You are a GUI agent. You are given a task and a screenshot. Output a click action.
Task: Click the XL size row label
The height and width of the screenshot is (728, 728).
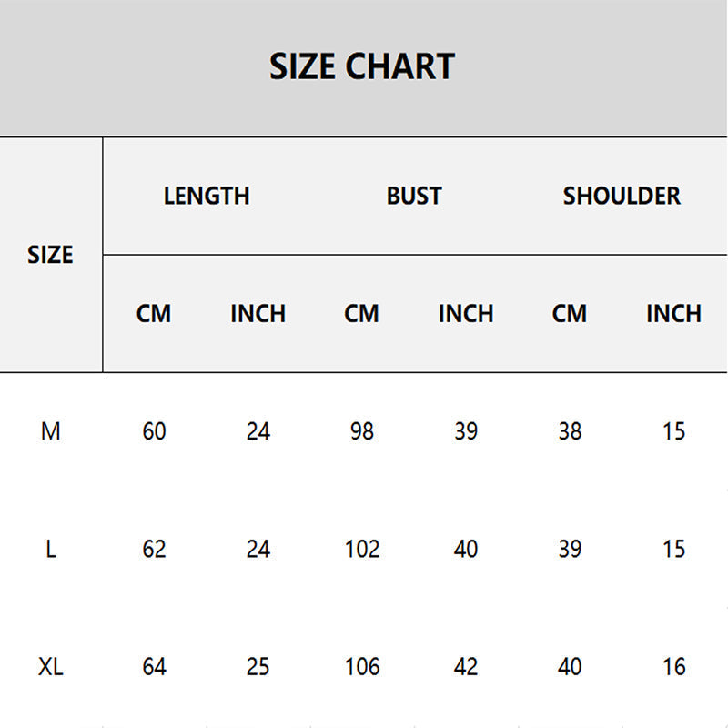[x=51, y=667]
